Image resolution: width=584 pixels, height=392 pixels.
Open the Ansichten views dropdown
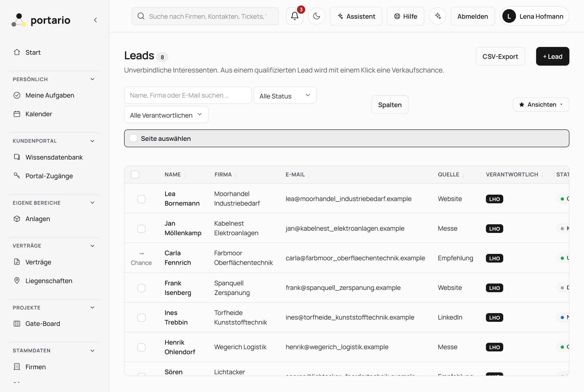(541, 105)
